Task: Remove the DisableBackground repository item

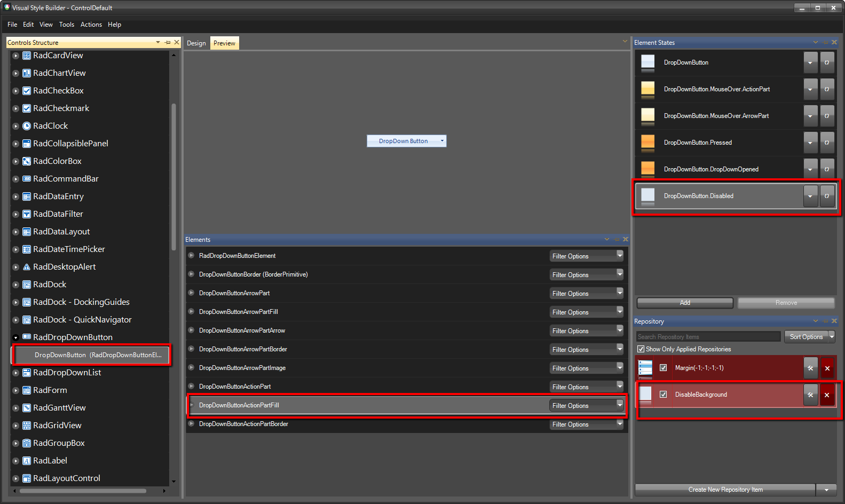Action: click(827, 395)
